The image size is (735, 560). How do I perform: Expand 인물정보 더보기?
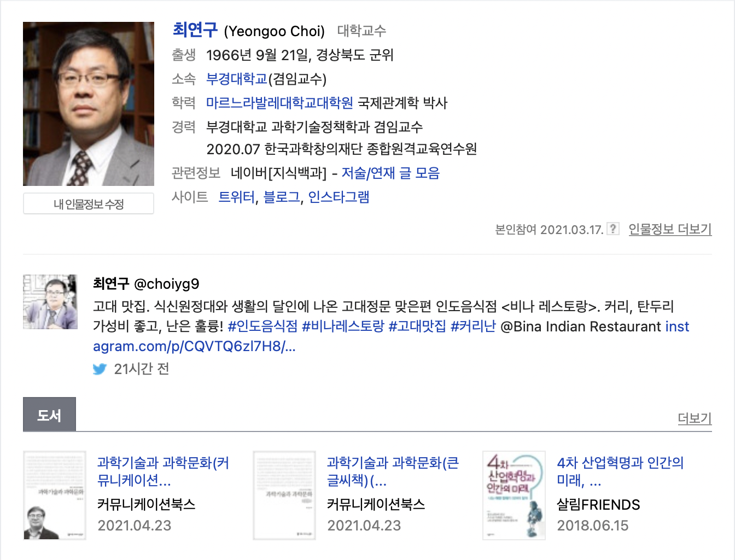pyautogui.click(x=670, y=229)
